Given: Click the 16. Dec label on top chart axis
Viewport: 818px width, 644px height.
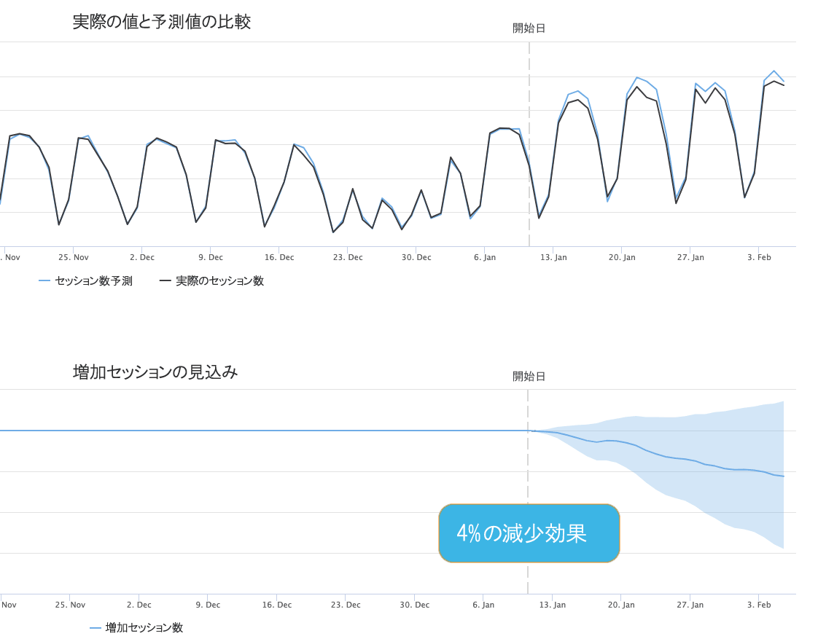Looking at the screenshot, I should [x=279, y=257].
